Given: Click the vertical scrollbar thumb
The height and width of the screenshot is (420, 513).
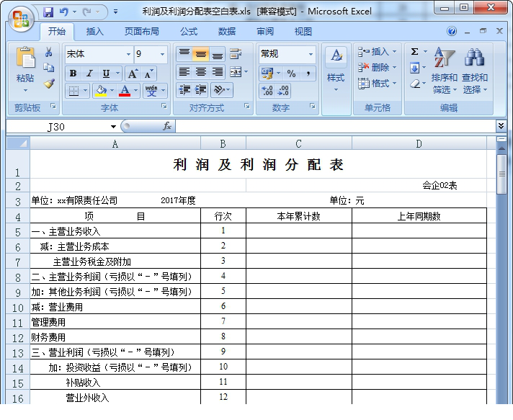Looking at the screenshot, I should [501, 174].
